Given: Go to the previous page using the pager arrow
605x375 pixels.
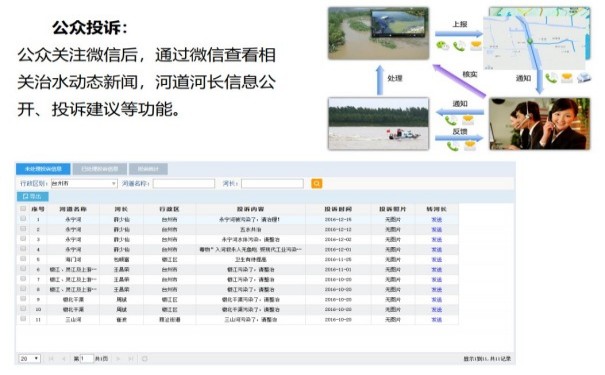Looking at the screenshot, I should (x=64, y=359).
